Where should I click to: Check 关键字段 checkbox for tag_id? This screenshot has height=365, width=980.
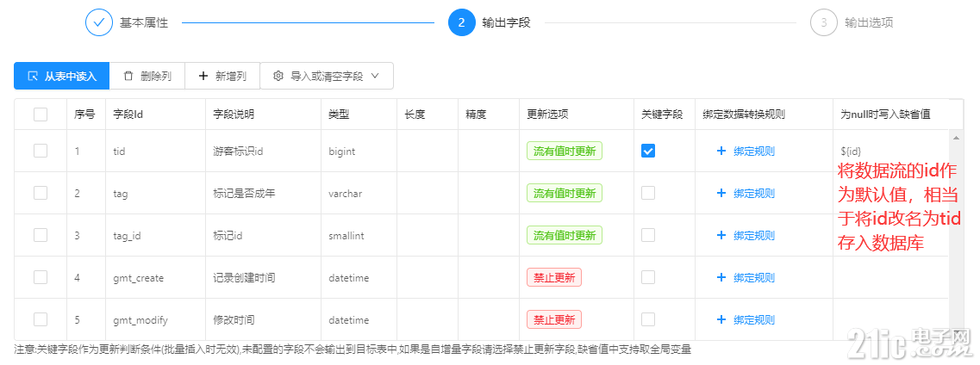(648, 235)
